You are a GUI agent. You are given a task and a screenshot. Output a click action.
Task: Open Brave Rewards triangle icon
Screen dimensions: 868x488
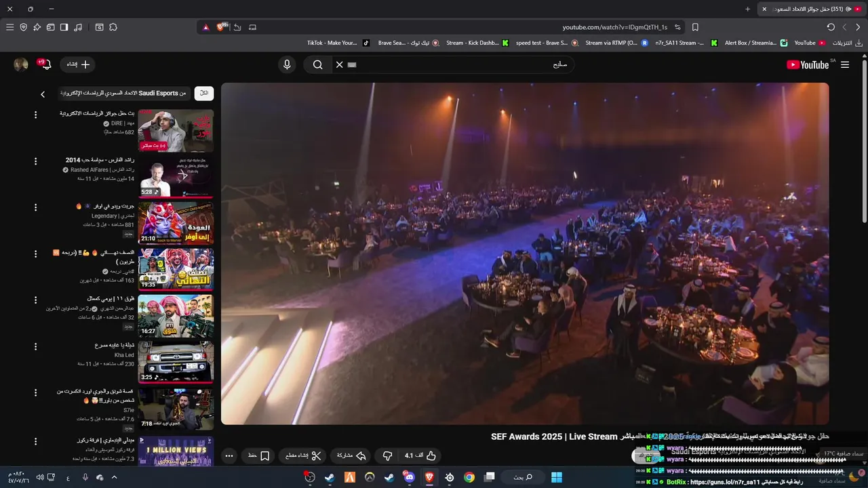point(205,27)
